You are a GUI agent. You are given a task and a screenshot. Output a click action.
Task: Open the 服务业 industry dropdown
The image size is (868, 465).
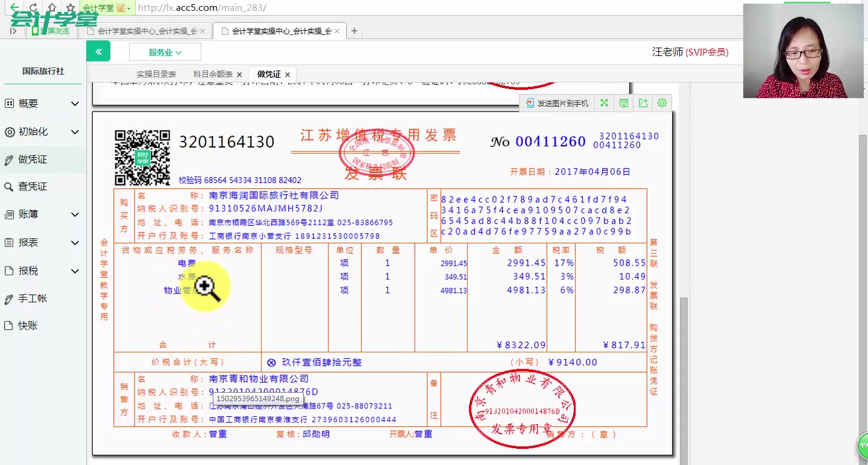pos(165,52)
